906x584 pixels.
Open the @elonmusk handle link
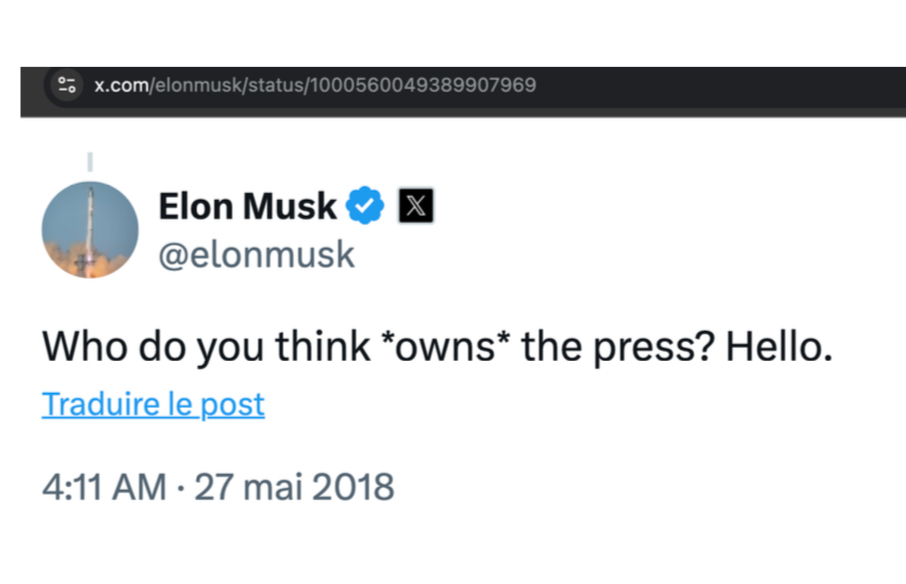coord(256,254)
